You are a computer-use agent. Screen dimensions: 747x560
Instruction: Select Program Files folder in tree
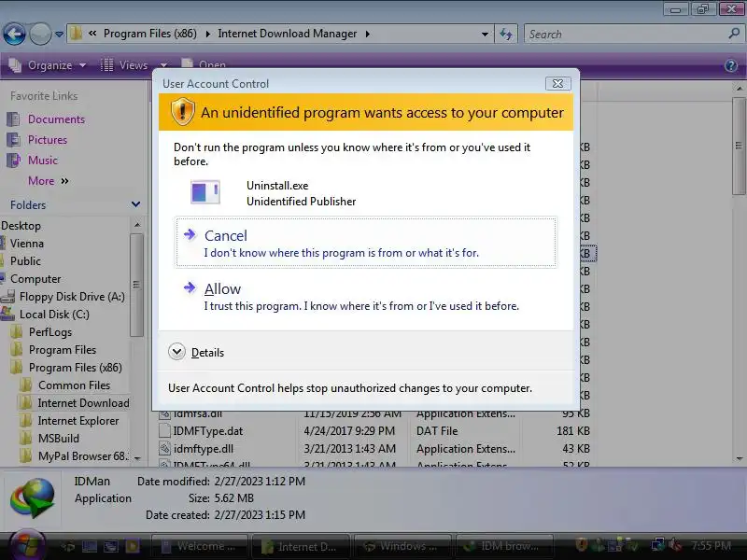(x=63, y=350)
